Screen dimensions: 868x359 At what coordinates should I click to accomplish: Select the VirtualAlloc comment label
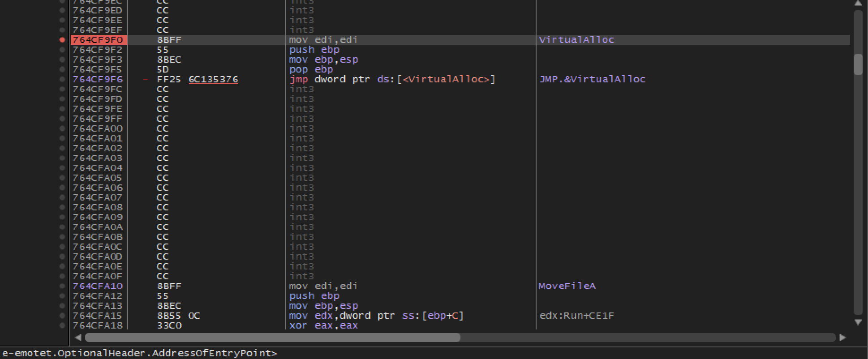click(x=576, y=40)
